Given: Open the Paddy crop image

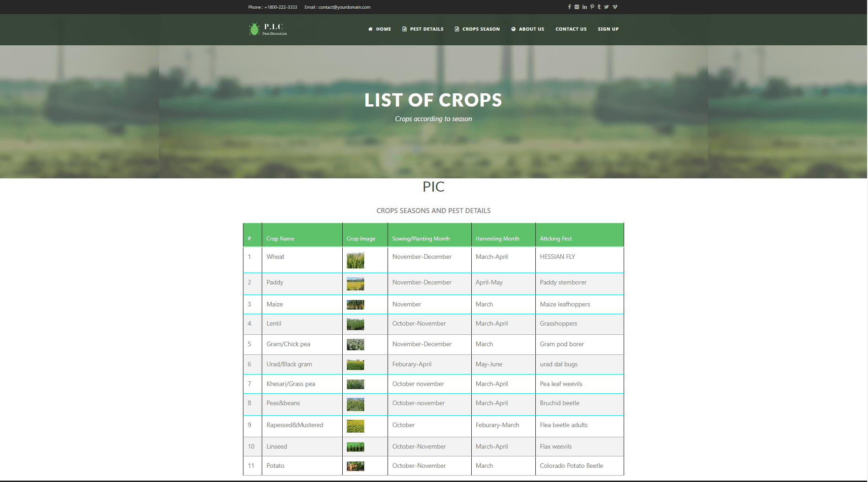Looking at the screenshot, I should click(x=355, y=284).
